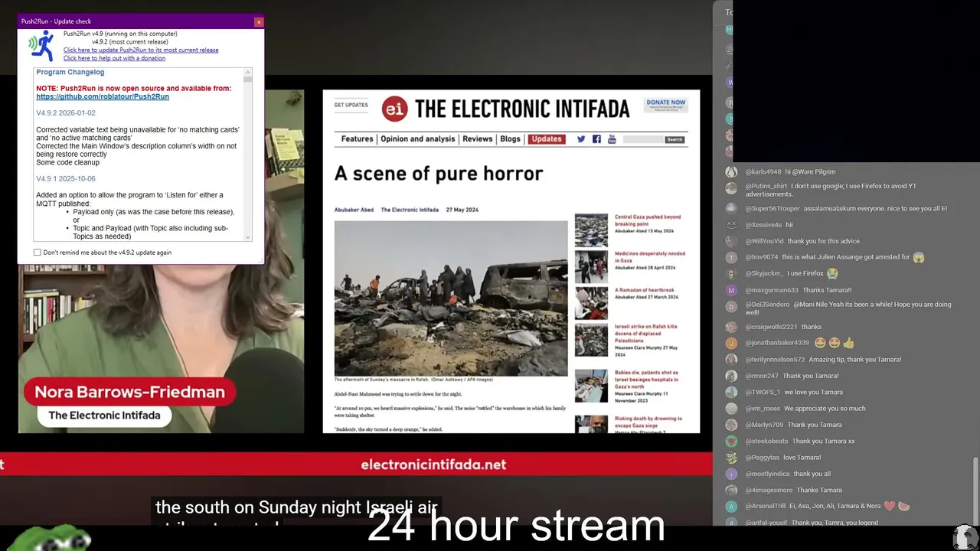Click the '24 hour stream' overlay text

point(516,526)
